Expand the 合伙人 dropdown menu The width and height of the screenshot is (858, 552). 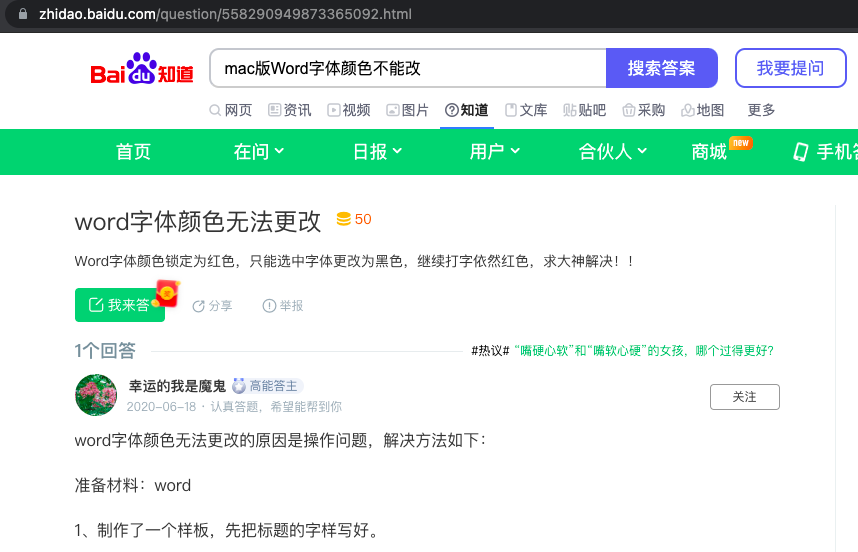pyautogui.click(x=613, y=152)
